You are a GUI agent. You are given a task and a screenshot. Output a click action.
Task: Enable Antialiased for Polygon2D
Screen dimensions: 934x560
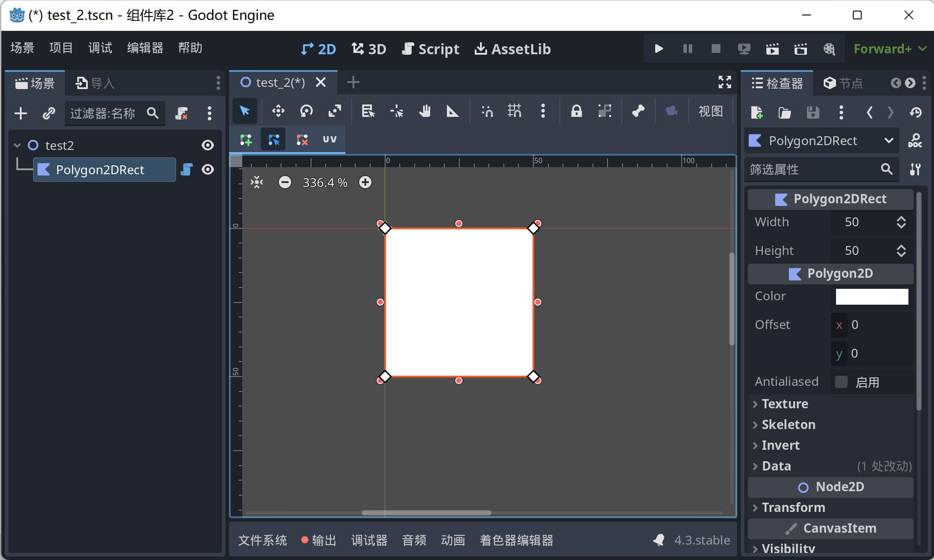[x=841, y=382]
